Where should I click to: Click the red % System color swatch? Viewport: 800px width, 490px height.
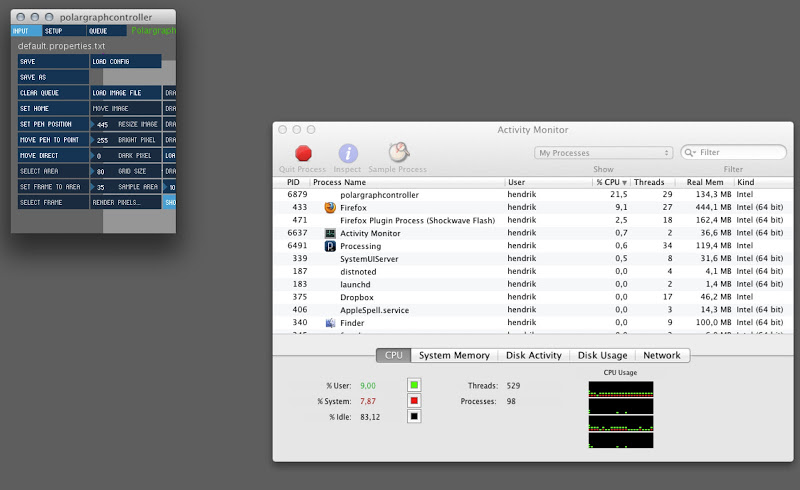pos(414,401)
